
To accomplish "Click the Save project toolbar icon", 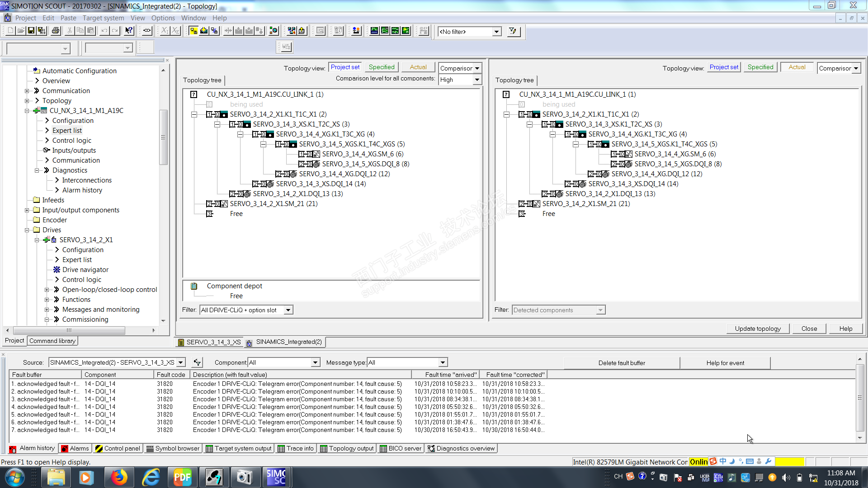I will [31, 31].
